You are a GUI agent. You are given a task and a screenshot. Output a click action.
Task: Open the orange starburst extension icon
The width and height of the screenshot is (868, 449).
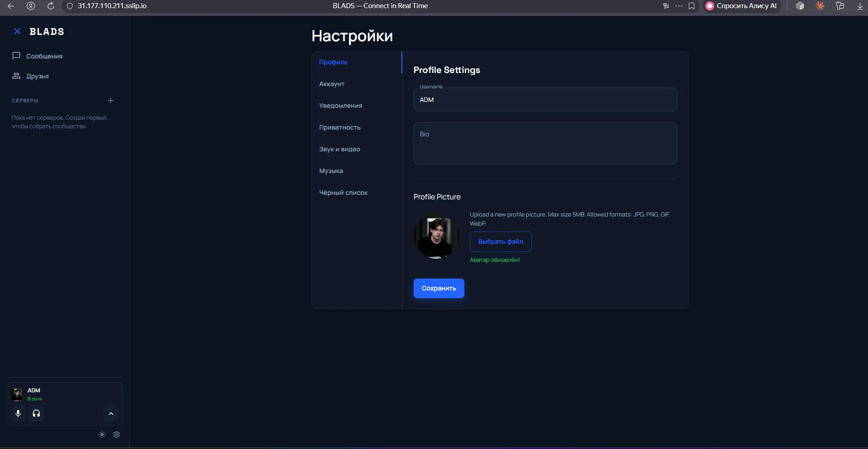tap(820, 6)
